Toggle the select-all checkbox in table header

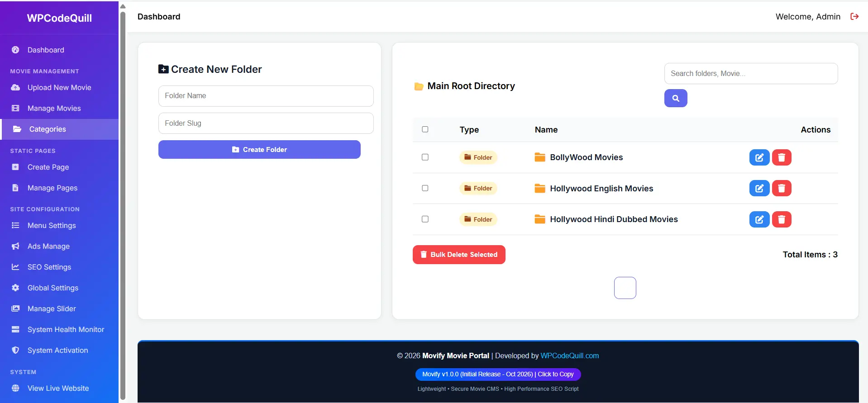(x=425, y=129)
